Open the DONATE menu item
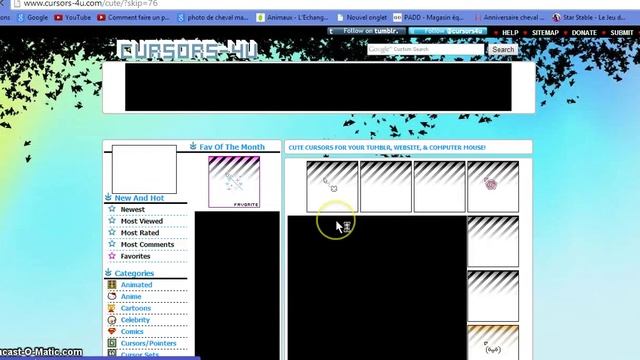The height and width of the screenshot is (360, 640). (584, 33)
